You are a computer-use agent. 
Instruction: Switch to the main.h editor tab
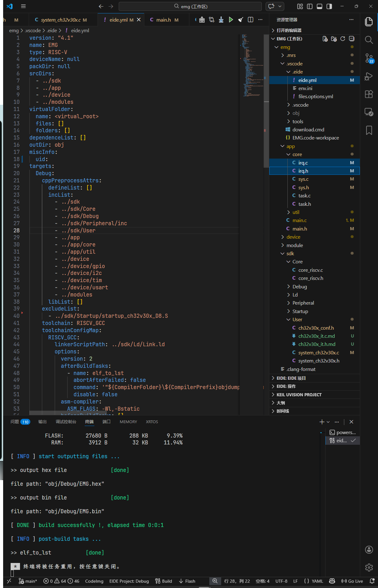point(163,20)
